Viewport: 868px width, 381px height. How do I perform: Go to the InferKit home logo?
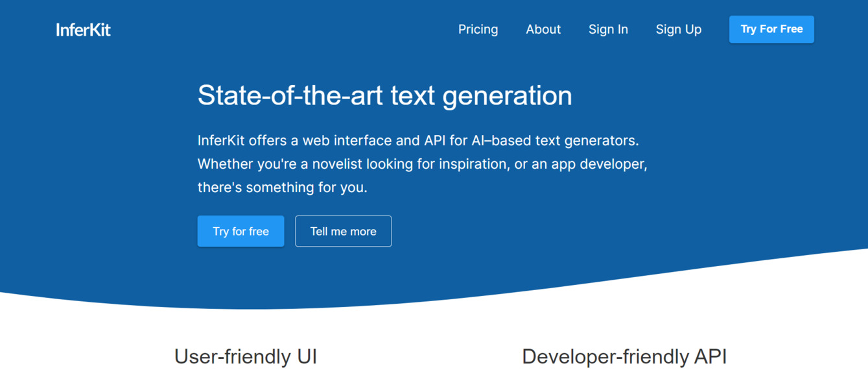click(83, 29)
